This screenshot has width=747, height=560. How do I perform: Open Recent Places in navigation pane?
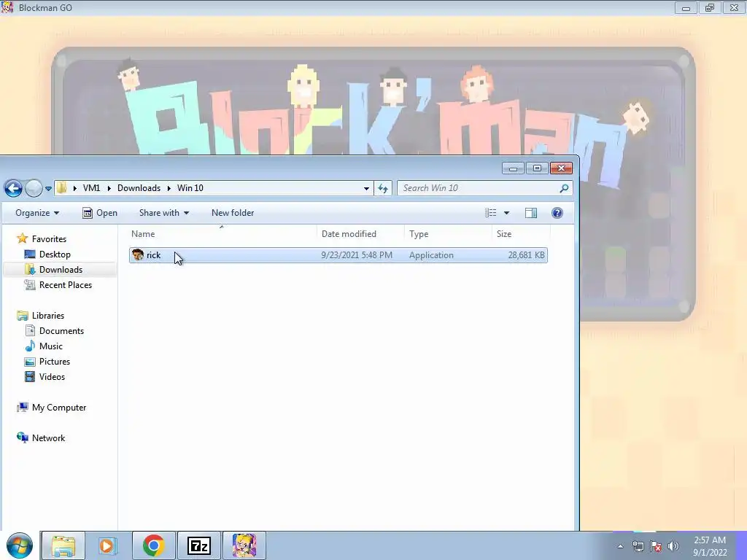tap(65, 285)
